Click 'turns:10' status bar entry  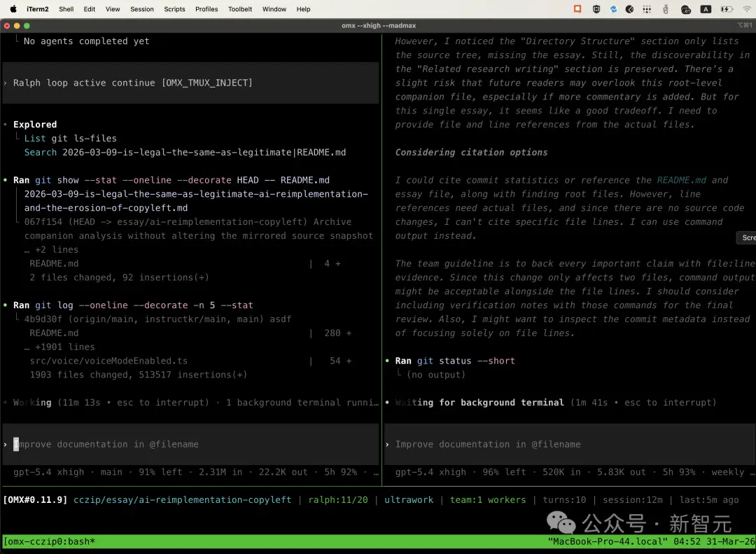(564, 499)
